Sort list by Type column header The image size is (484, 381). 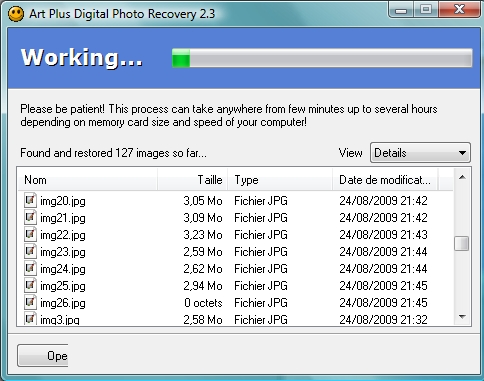[x=280, y=180]
